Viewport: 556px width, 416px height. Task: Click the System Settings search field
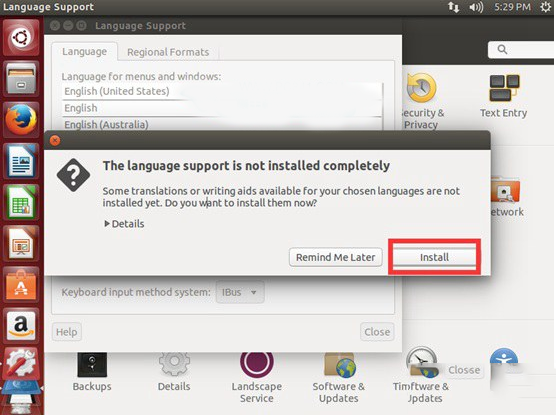click(x=521, y=50)
